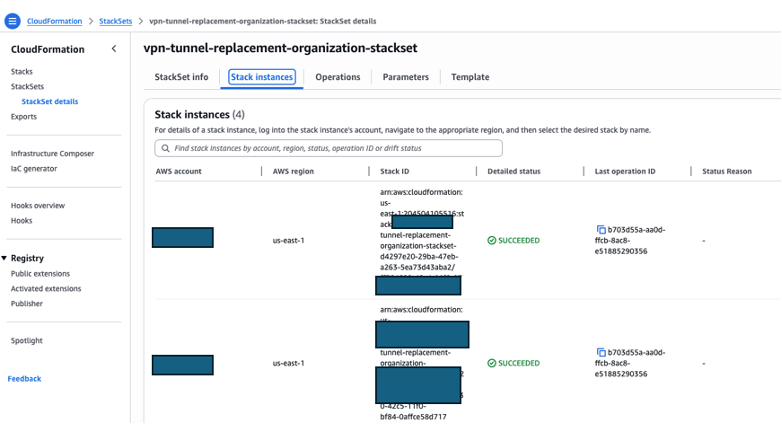Click the vpn-tunnel-replacement-organization-stackset page title
The width and height of the screenshot is (782, 424).
coord(280,48)
